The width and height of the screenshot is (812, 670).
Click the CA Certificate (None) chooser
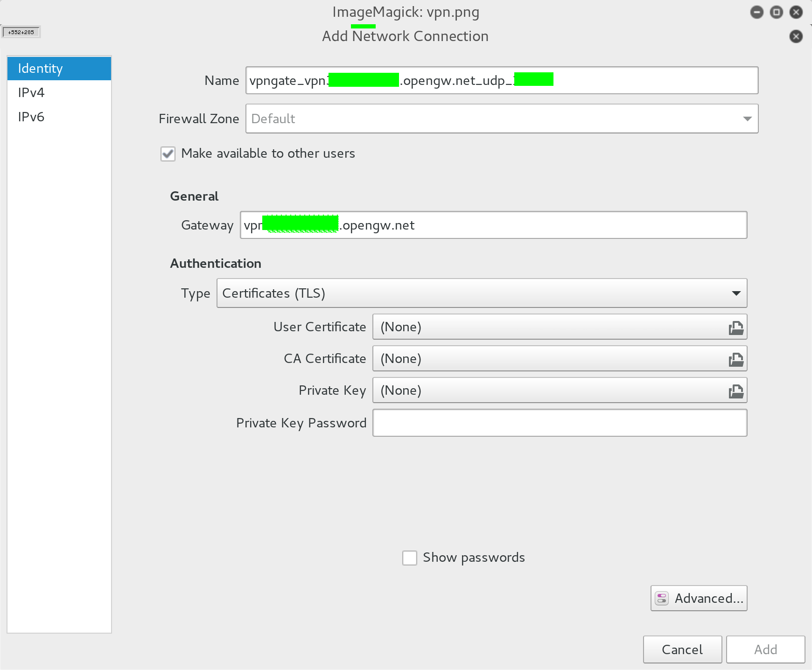(551, 359)
